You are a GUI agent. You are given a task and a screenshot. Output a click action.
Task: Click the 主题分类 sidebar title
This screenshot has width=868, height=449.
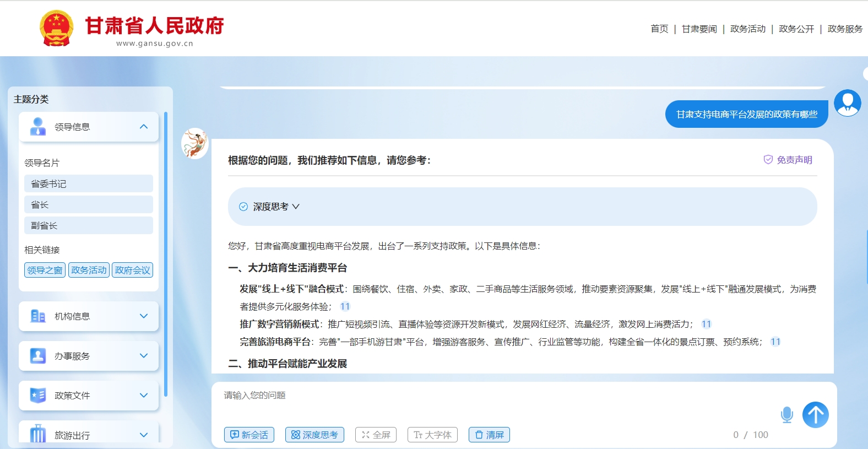31,99
